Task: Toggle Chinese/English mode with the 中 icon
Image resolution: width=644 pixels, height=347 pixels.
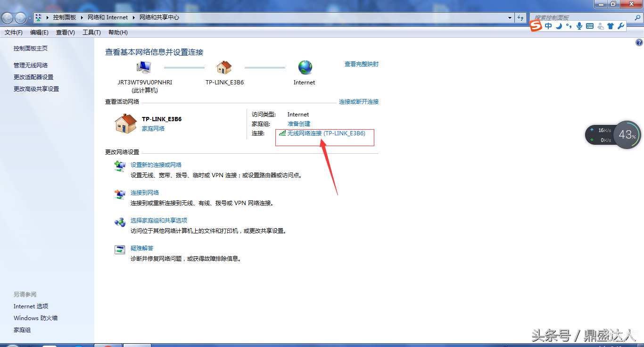Action: [x=548, y=26]
